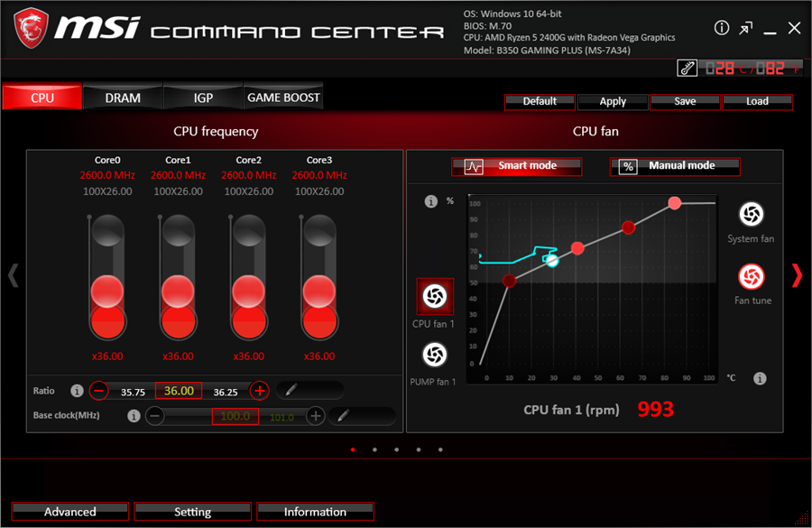Click the Apply button

(613, 102)
